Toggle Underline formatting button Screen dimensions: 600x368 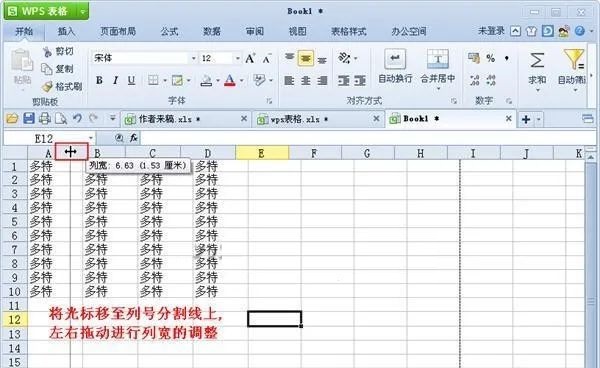[131, 80]
